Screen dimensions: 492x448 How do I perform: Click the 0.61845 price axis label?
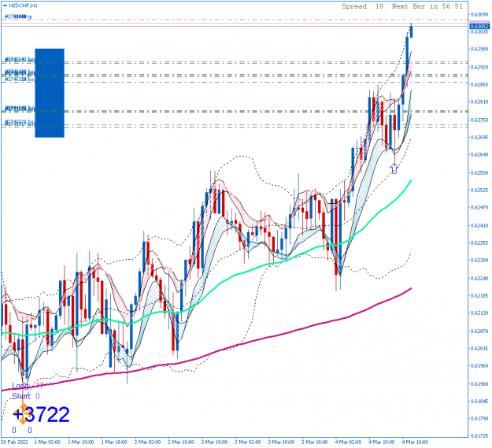pos(479,402)
